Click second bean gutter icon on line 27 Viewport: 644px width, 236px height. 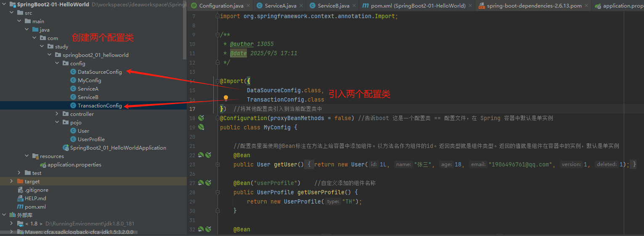point(208,183)
